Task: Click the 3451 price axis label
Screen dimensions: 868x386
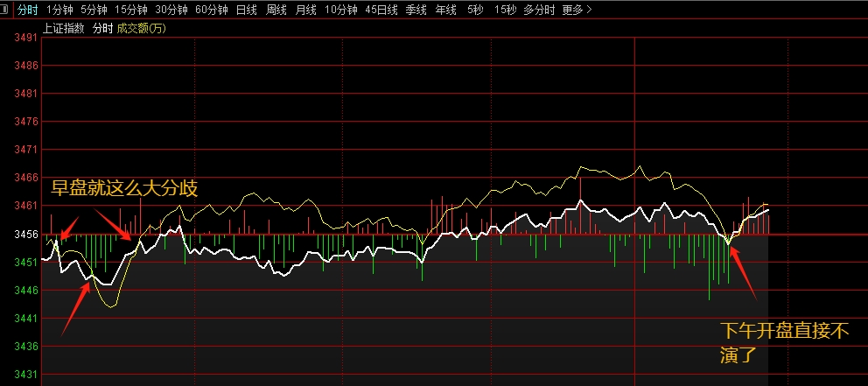Action: coord(26,262)
